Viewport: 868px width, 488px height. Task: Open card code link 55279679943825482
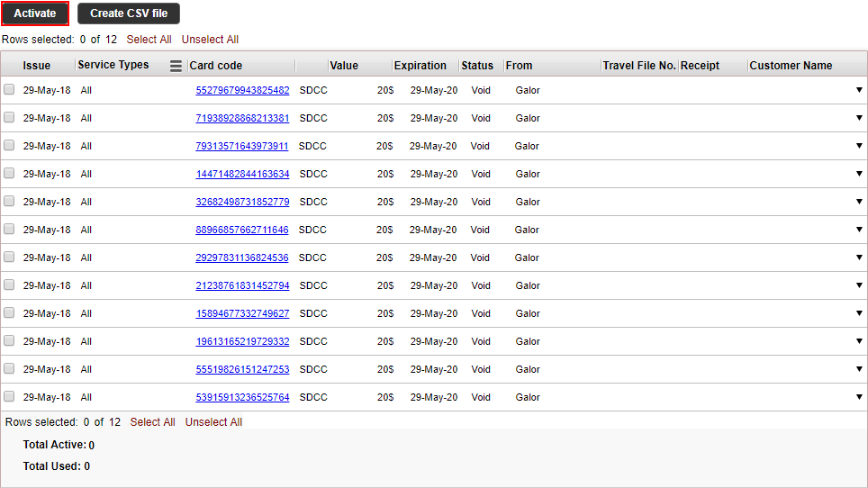tap(242, 90)
